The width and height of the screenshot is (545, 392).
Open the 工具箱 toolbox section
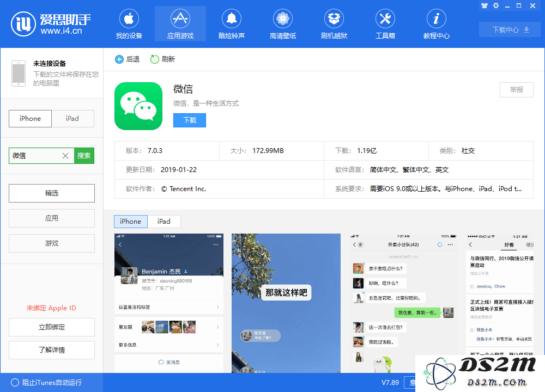pyautogui.click(x=385, y=24)
